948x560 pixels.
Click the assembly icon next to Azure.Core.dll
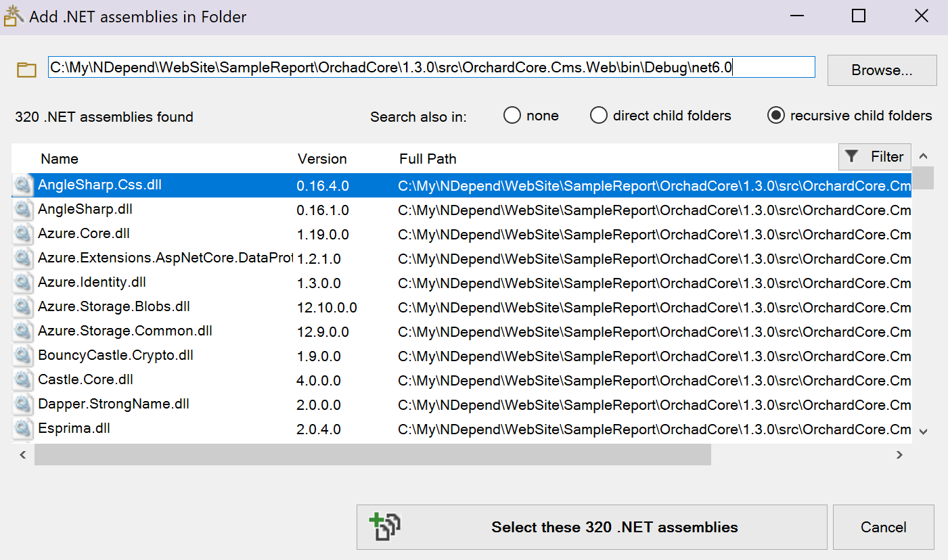pos(23,234)
